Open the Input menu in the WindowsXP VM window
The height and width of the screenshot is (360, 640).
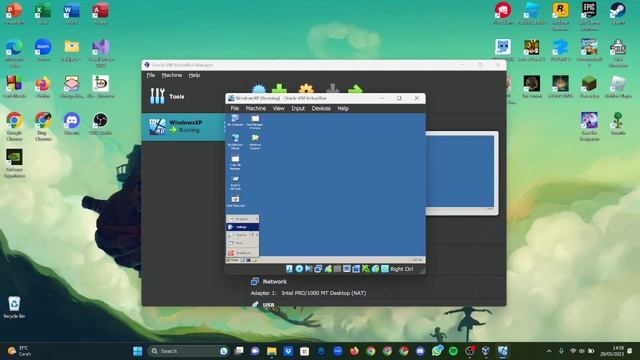(298, 109)
